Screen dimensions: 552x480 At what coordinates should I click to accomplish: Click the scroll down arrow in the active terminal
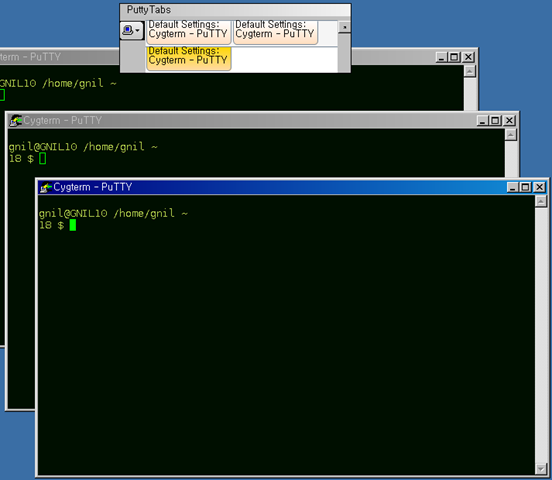point(541,468)
